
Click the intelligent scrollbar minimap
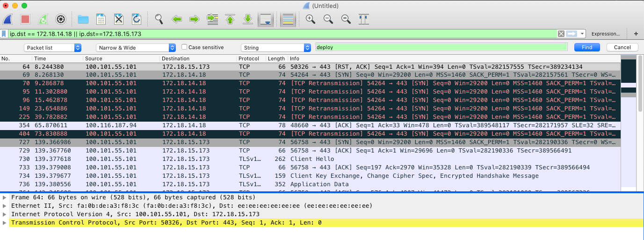pyautogui.click(x=629, y=124)
